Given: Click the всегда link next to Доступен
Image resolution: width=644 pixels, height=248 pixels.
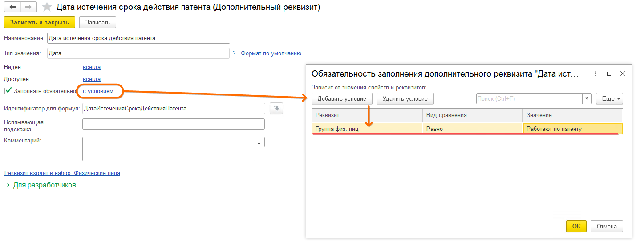Looking at the screenshot, I should [92, 79].
